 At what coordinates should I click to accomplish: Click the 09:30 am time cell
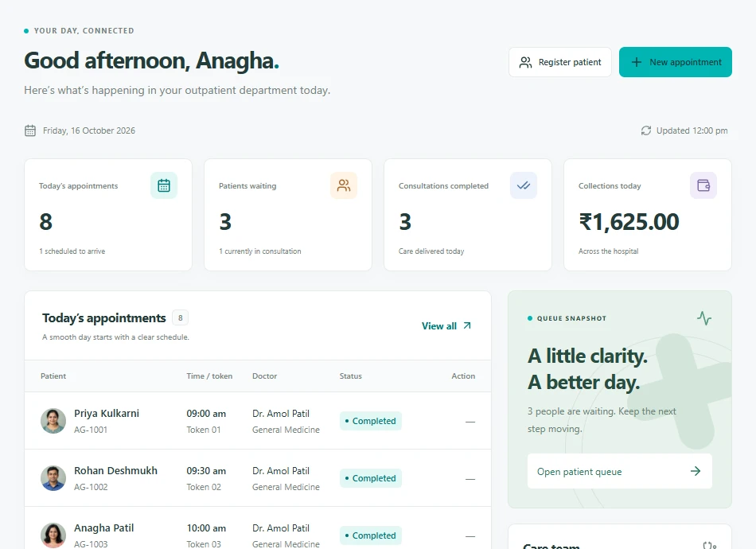pyautogui.click(x=206, y=471)
